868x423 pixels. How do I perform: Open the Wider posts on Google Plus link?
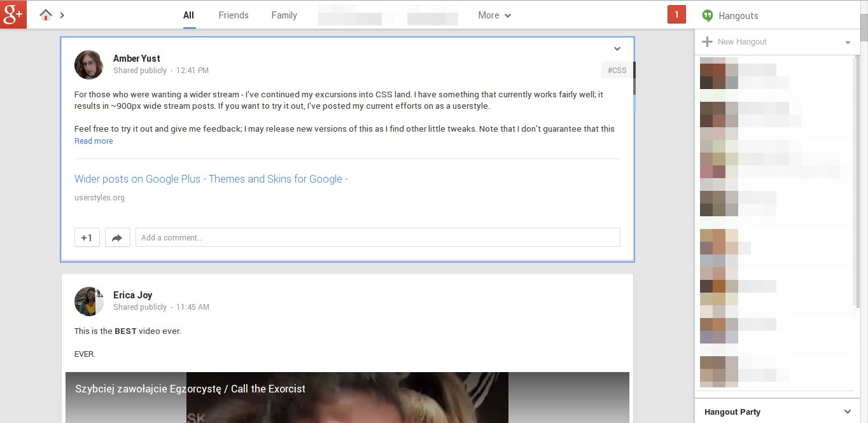tap(211, 179)
